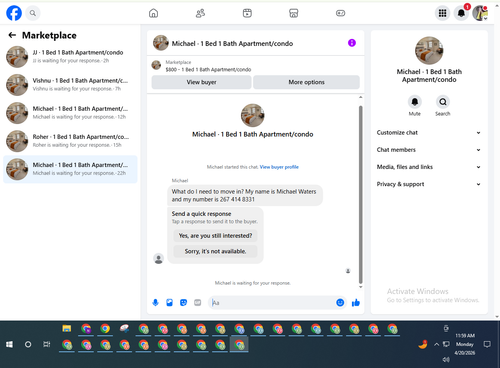Click the More options button
The width and height of the screenshot is (500, 368).
(306, 82)
